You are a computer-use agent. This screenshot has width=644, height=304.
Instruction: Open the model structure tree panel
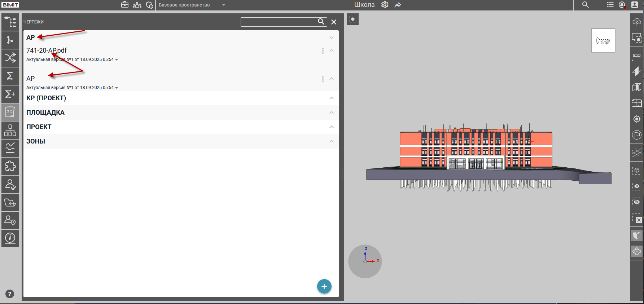coord(10,22)
